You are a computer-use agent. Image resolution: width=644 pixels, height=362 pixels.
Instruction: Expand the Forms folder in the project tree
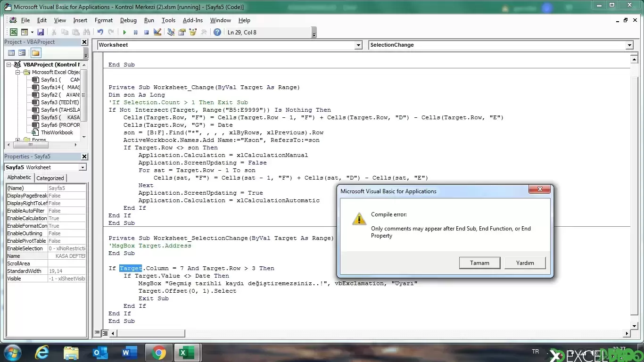[x=17, y=140]
